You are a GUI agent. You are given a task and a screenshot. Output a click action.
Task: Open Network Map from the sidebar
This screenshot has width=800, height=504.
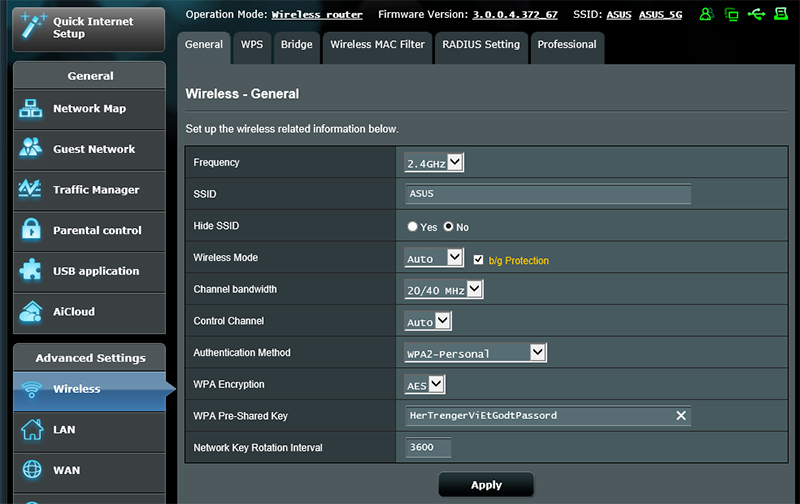tap(88, 109)
